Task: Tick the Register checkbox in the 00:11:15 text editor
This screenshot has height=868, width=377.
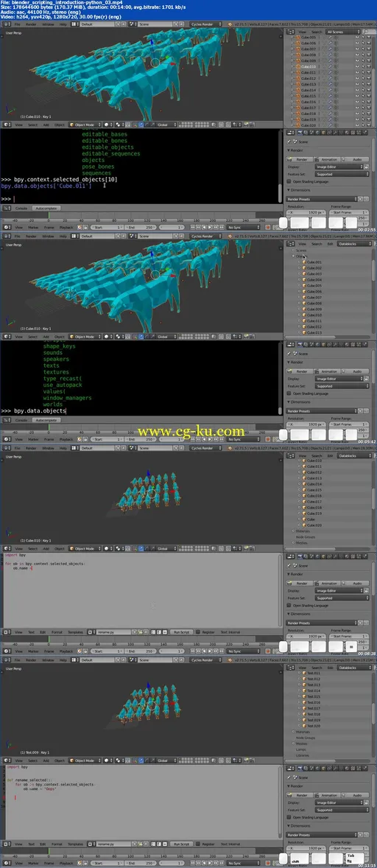Action: pyautogui.click(x=198, y=844)
